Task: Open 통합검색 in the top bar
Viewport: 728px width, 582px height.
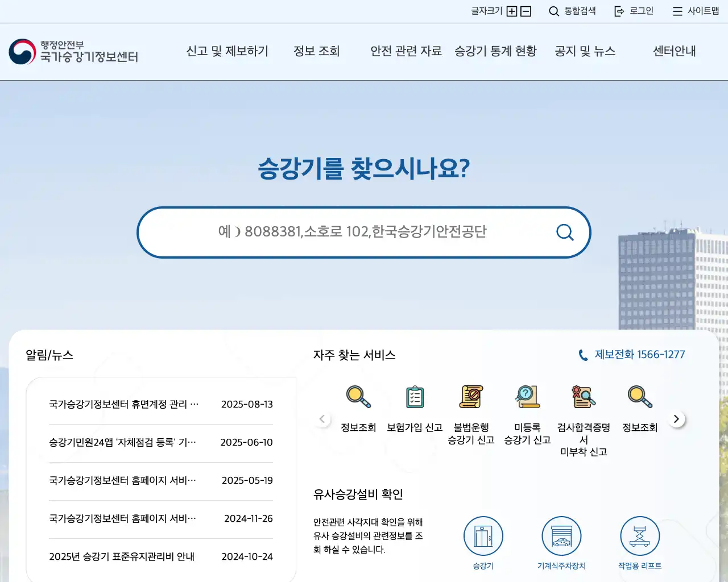Action: click(x=572, y=11)
